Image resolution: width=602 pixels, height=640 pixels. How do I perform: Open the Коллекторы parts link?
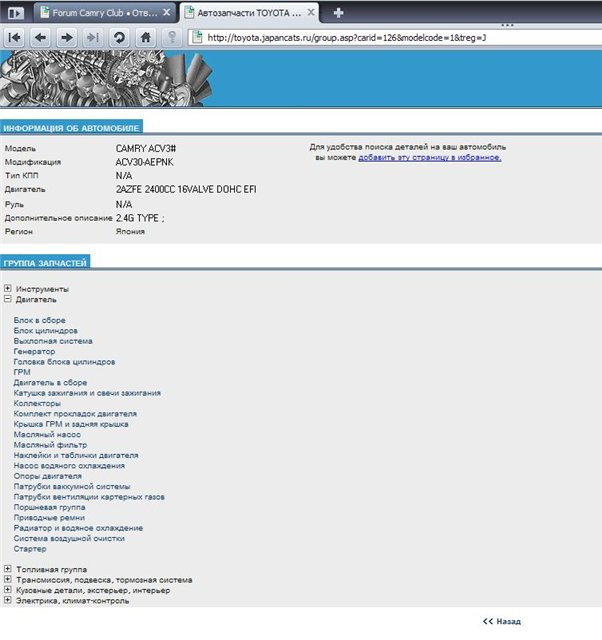click(x=37, y=404)
